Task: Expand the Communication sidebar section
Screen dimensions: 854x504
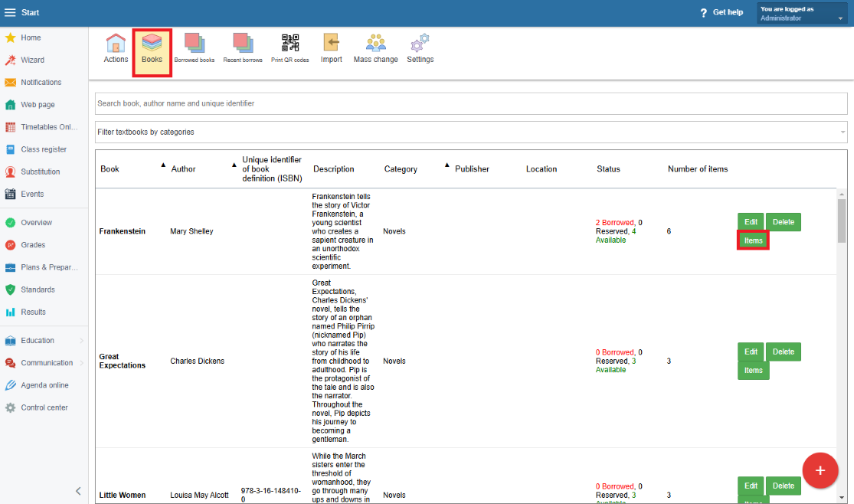Action: (x=44, y=363)
